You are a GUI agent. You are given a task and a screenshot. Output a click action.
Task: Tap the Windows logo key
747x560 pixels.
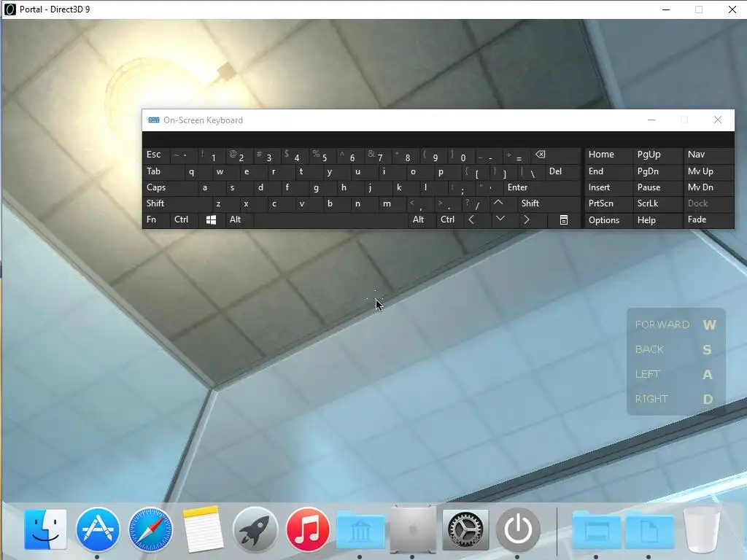[212, 219]
